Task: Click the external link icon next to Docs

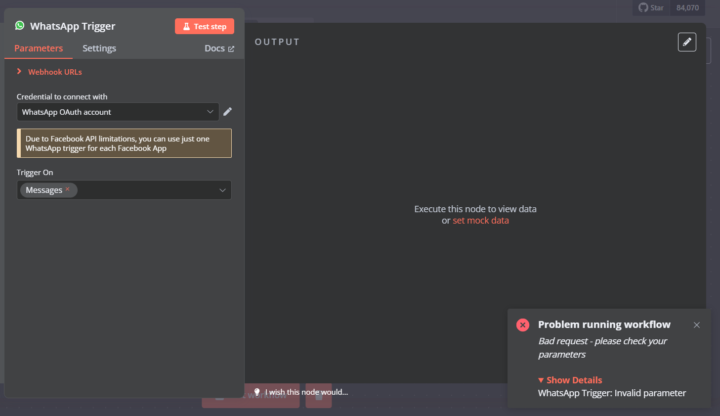Action: pyautogui.click(x=231, y=49)
